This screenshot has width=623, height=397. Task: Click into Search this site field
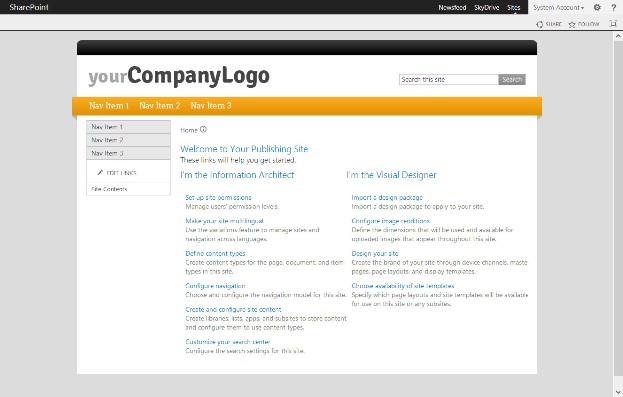tap(449, 79)
